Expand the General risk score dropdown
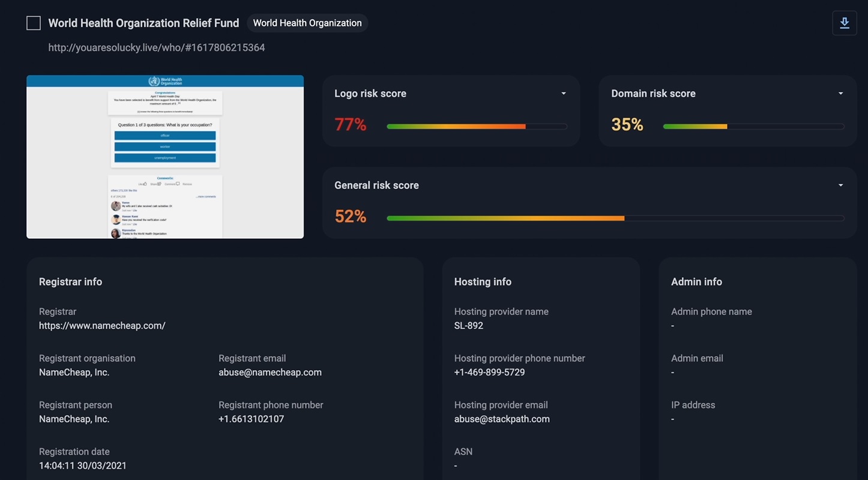Viewport: 868px width, 480px height. point(840,185)
